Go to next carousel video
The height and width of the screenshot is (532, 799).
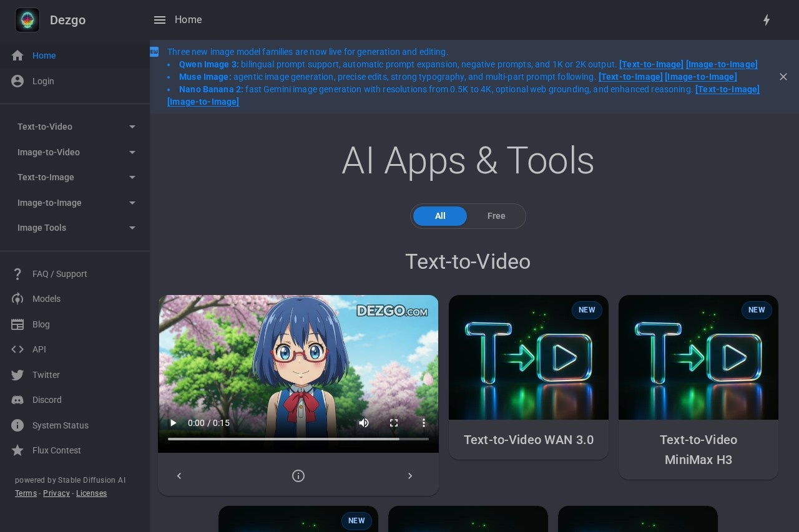(410, 476)
